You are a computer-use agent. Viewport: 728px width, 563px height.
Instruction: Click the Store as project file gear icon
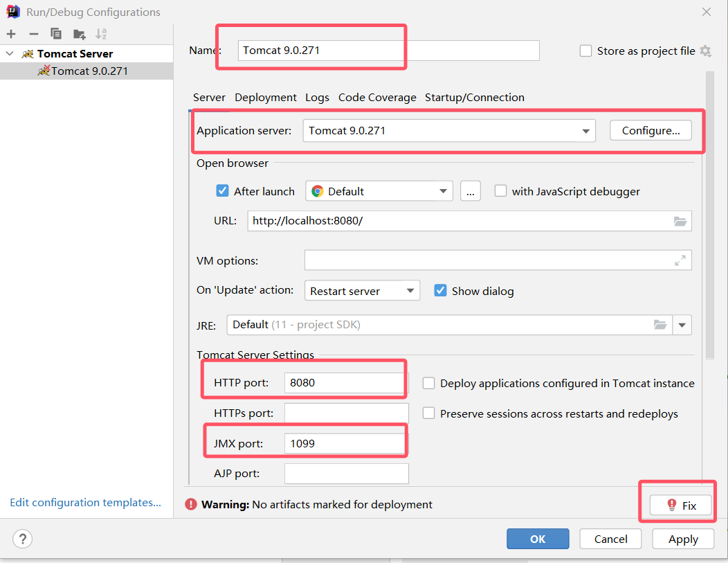click(x=706, y=51)
